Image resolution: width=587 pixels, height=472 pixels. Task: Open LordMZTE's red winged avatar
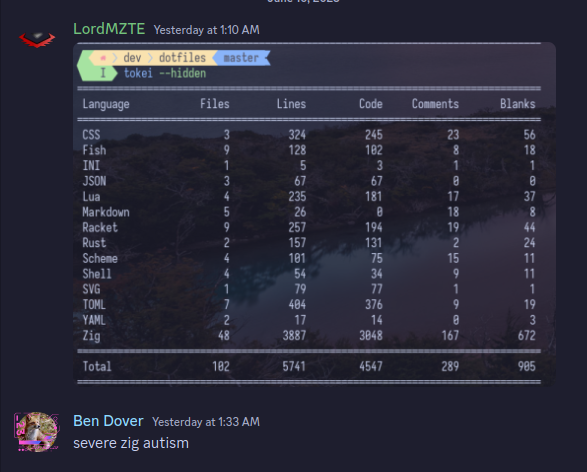[x=37, y=39]
